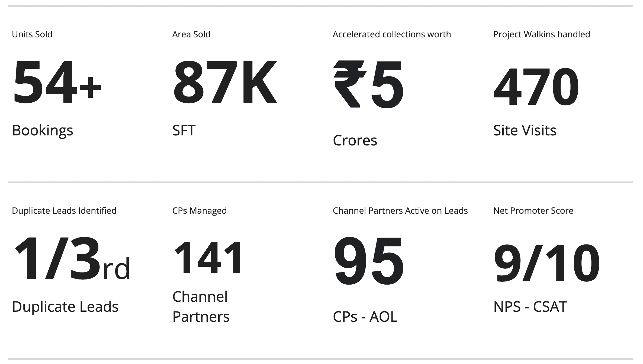
Task: Click the "SFT" unit label
Action: coord(184,130)
